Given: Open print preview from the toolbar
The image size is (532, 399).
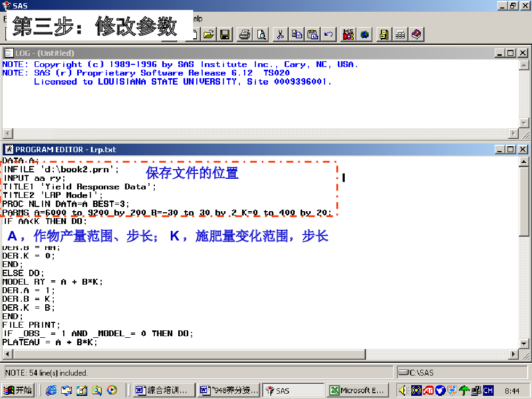Looking at the screenshot, I should pos(261,35).
